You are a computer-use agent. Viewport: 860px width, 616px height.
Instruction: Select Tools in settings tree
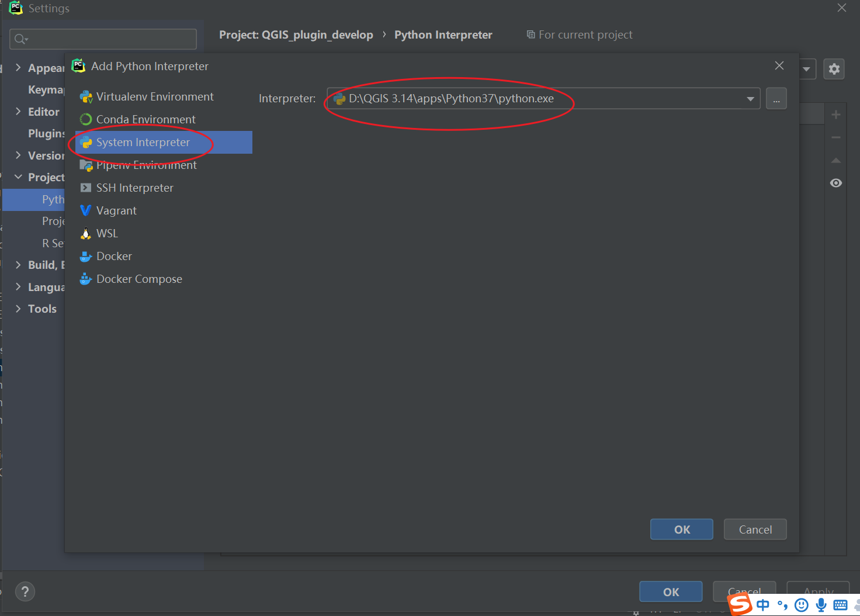(x=42, y=309)
